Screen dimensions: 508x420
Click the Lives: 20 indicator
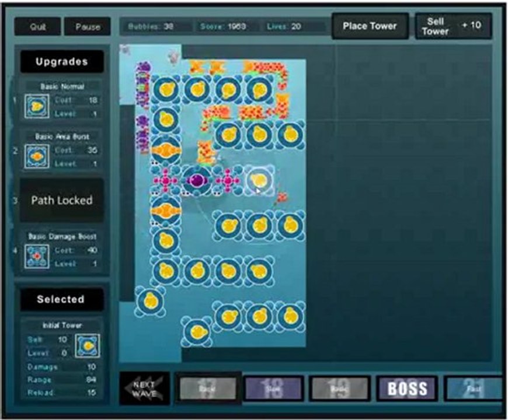pyautogui.click(x=284, y=26)
